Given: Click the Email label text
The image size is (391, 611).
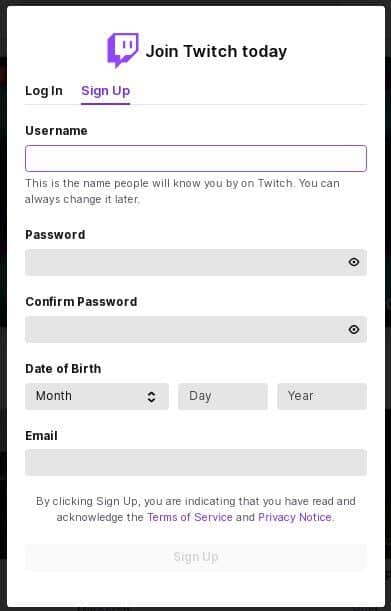Looking at the screenshot, I should (41, 436).
